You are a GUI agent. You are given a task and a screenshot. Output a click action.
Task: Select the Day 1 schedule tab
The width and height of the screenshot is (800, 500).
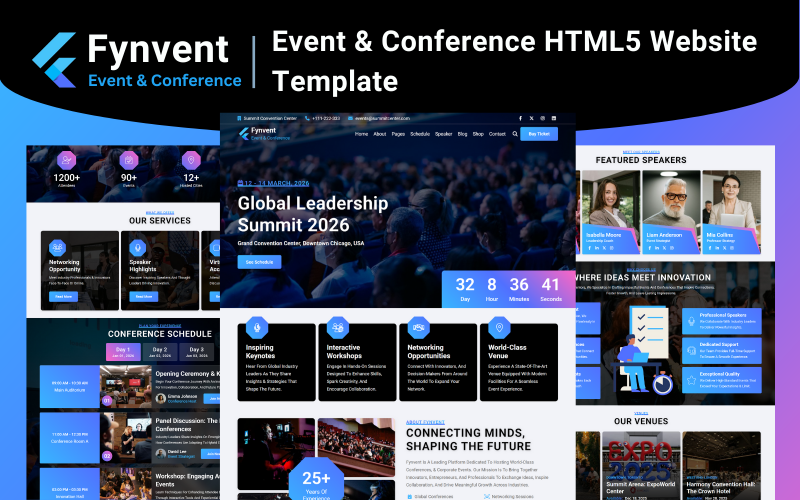(123, 352)
